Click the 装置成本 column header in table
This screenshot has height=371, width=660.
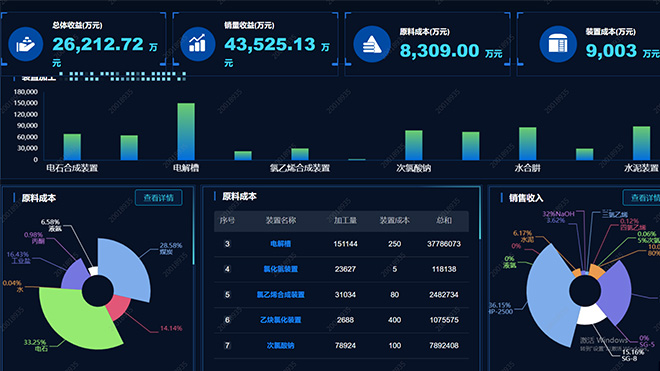tap(394, 220)
